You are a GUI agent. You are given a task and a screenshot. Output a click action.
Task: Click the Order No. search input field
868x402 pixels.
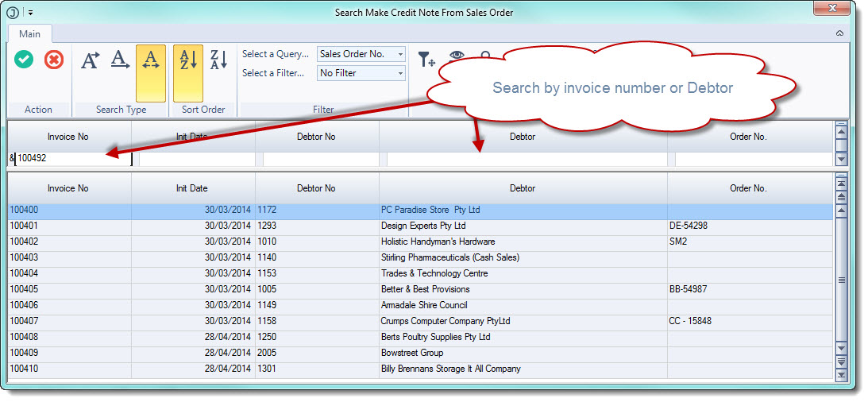click(754, 160)
